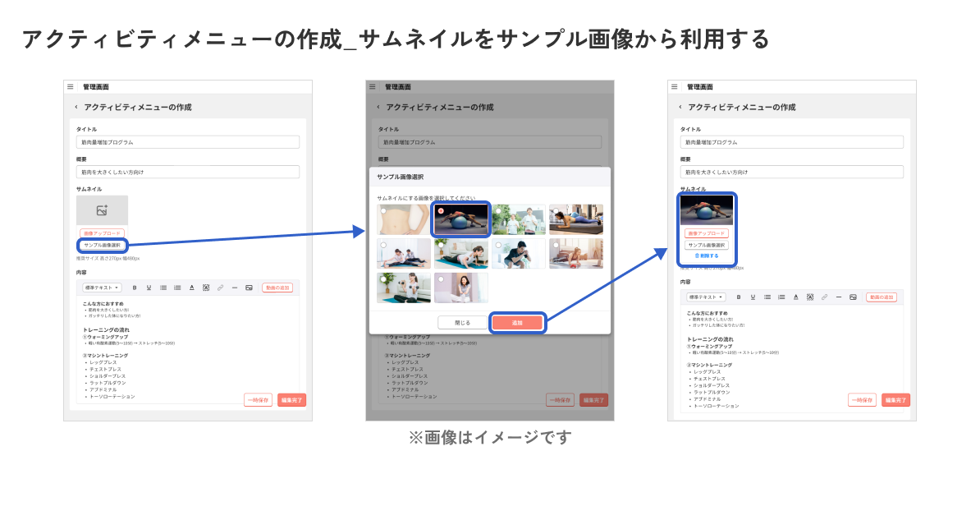Click the link icon in the right panel editor
Image resolution: width=980 pixels, height=511 pixels.
(x=824, y=297)
